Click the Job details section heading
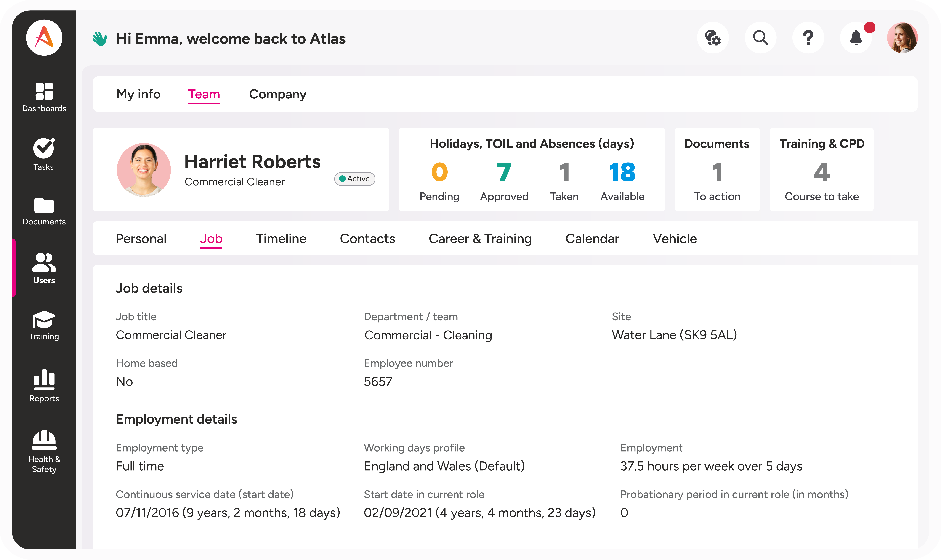The image size is (941, 560). coord(149,288)
